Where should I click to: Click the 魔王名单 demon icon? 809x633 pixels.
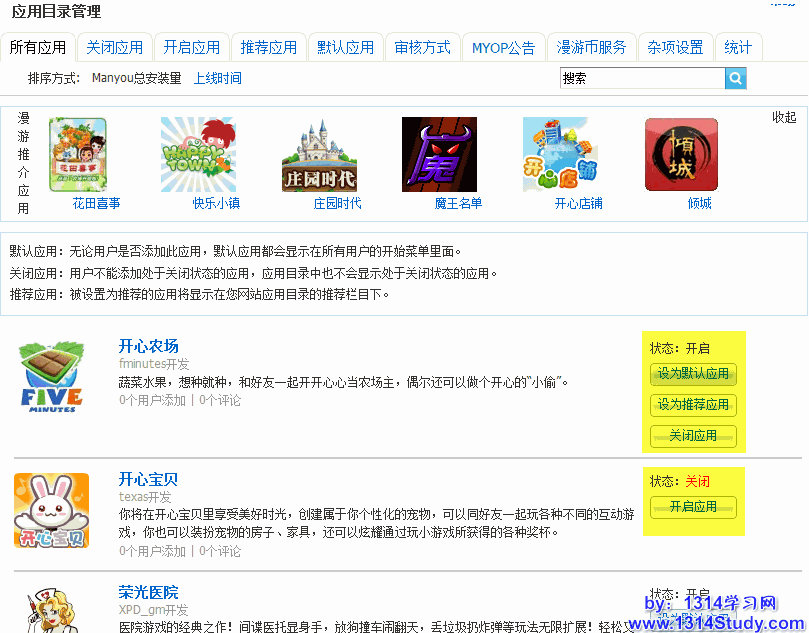[439, 154]
